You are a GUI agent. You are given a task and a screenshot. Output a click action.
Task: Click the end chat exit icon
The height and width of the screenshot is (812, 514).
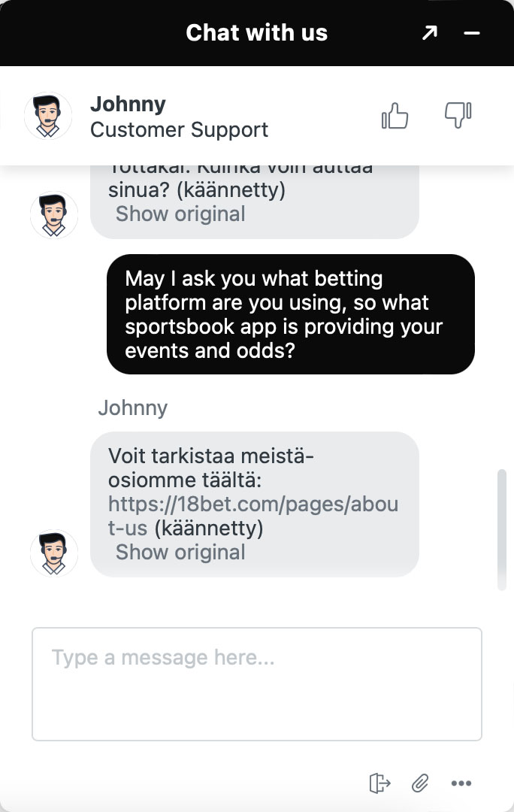click(x=380, y=783)
